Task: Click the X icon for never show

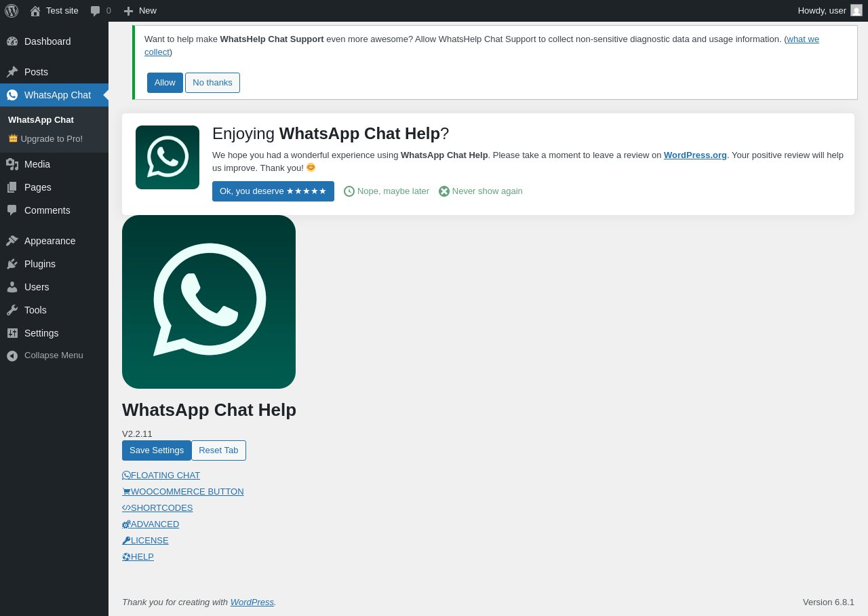Action: [x=444, y=191]
